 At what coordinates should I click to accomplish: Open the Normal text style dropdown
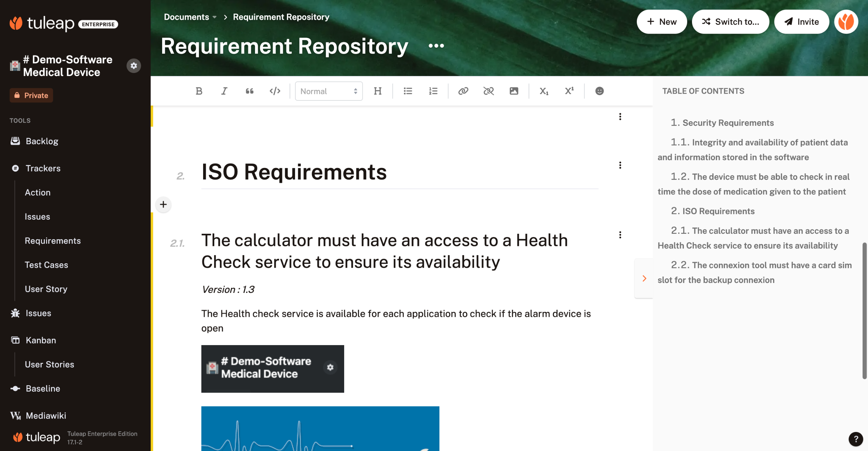(329, 91)
